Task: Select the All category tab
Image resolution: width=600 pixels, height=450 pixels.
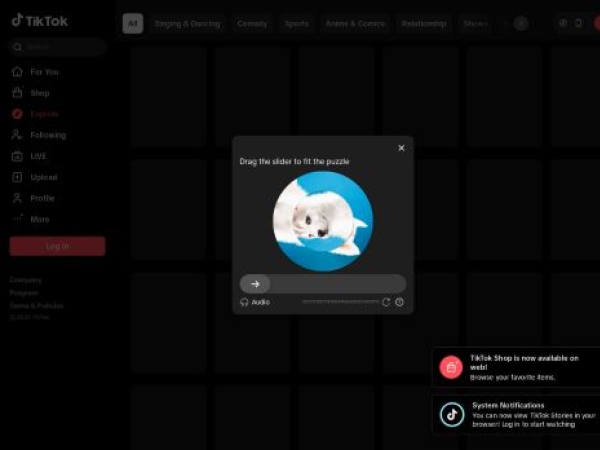Action: pos(133,23)
